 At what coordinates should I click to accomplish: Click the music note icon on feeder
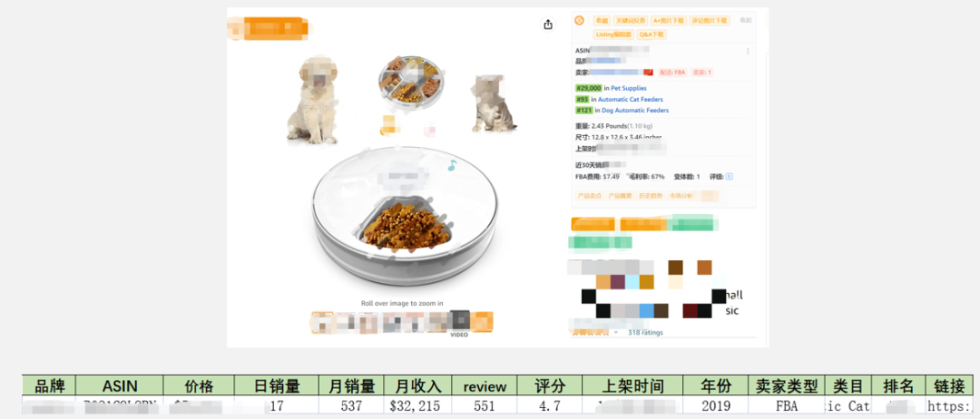(x=452, y=165)
